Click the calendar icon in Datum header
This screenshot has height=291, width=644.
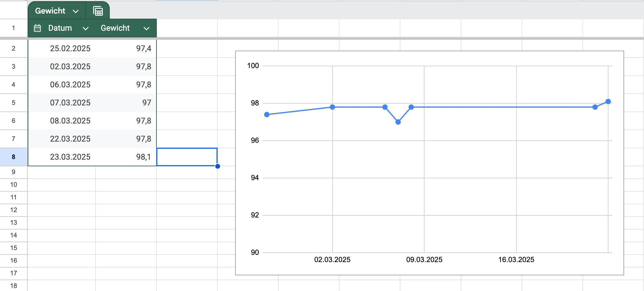pos(37,28)
